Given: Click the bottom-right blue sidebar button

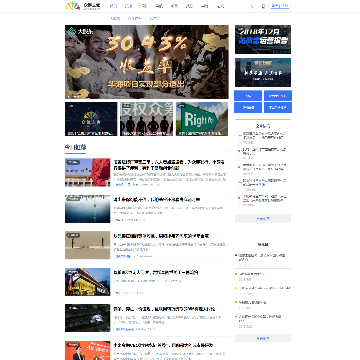Looking at the screenshot, I should (x=278, y=108).
